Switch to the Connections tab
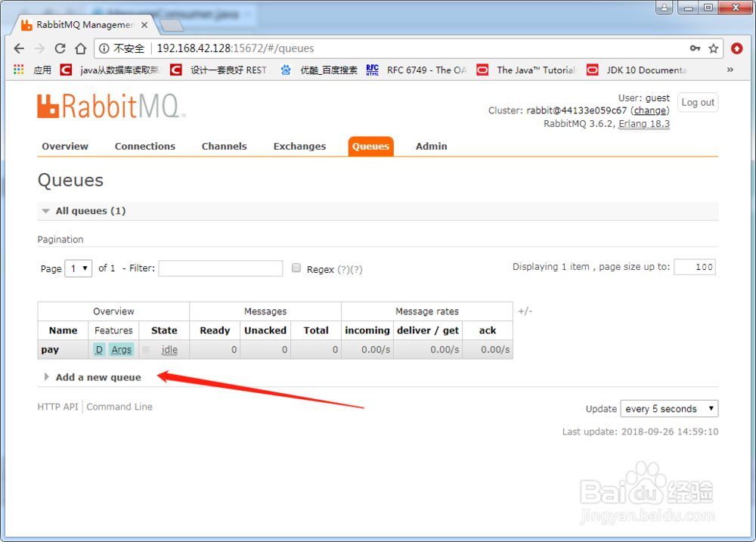Viewport: 756px width, 542px height. click(x=144, y=146)
